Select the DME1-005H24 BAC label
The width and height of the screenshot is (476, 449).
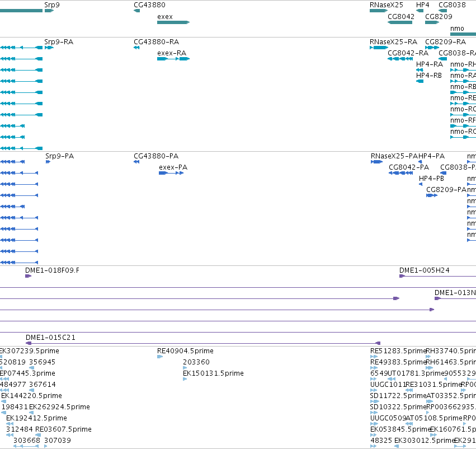tap(425, 270)
